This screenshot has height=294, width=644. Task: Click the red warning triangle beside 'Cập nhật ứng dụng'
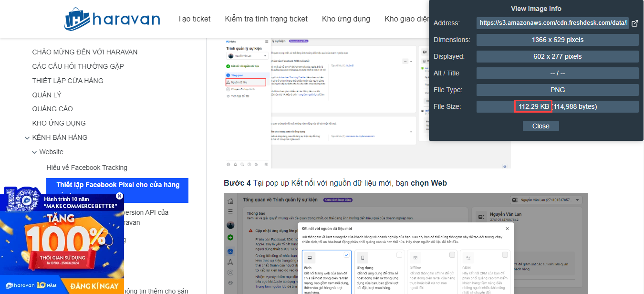pos(251,231)
